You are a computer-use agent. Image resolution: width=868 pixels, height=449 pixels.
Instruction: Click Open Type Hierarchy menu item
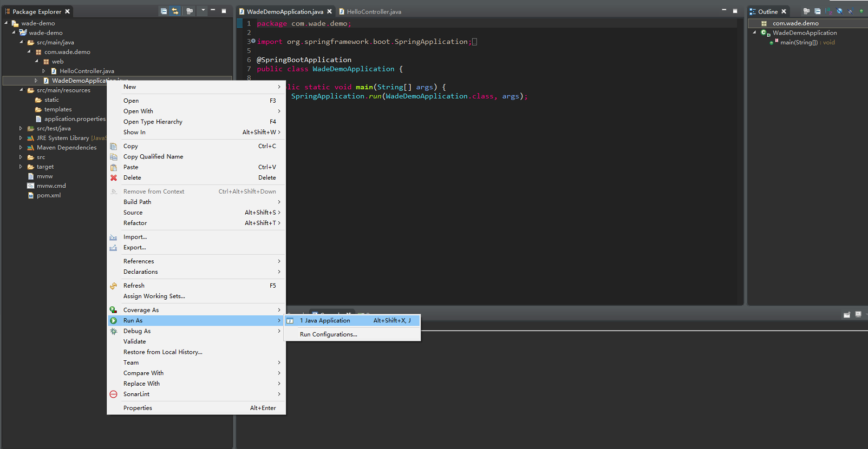click(x=196, y=122)
